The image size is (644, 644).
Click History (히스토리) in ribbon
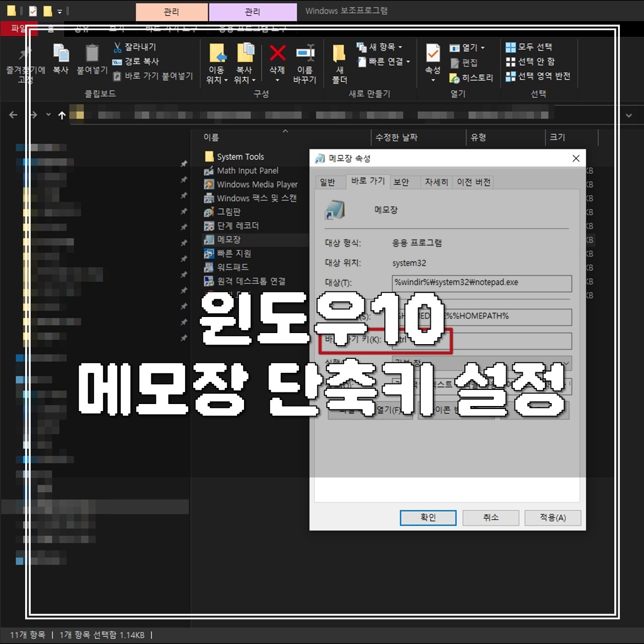tap(471, 78)
